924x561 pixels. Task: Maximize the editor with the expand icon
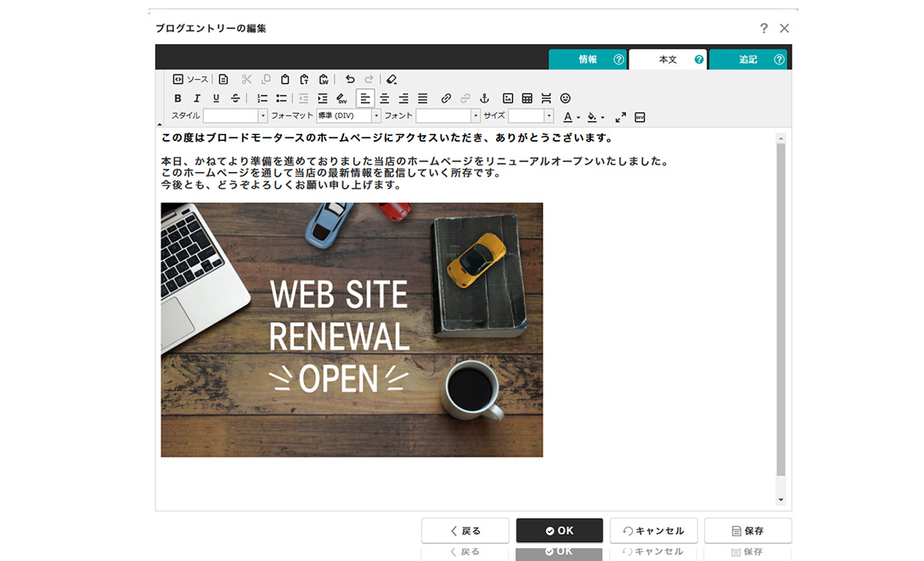pos(621,117)
